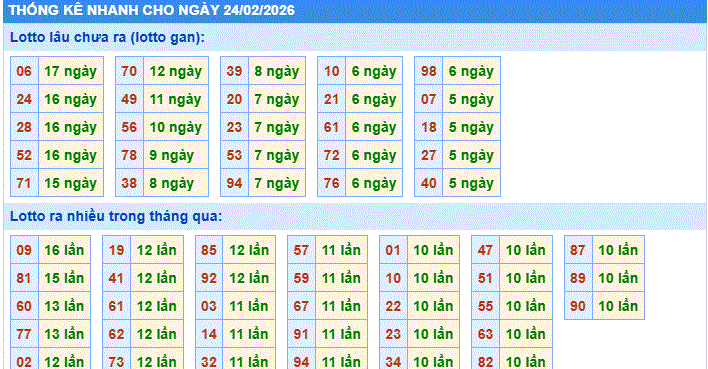Select '10 lần' cell beside number 22

(x=433, y=306)
